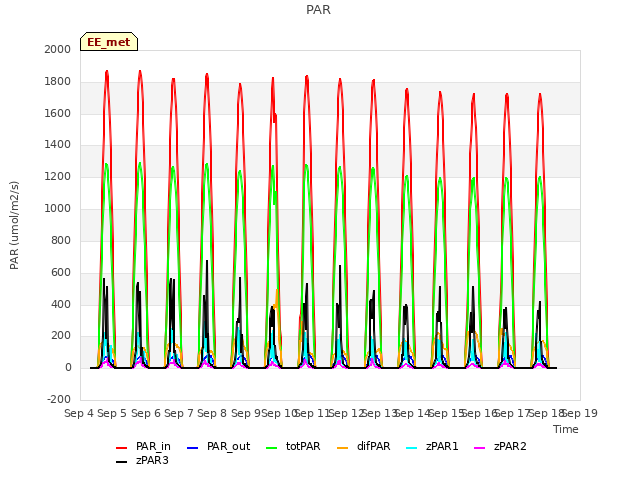Click the Sep 7 x-axis tick label

click(179, 413)
